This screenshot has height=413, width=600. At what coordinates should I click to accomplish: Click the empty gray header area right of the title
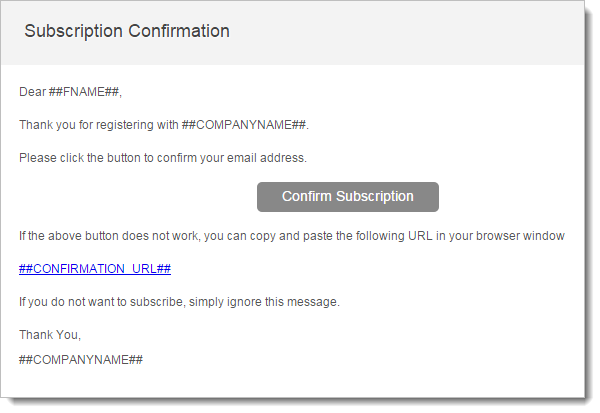420,31
